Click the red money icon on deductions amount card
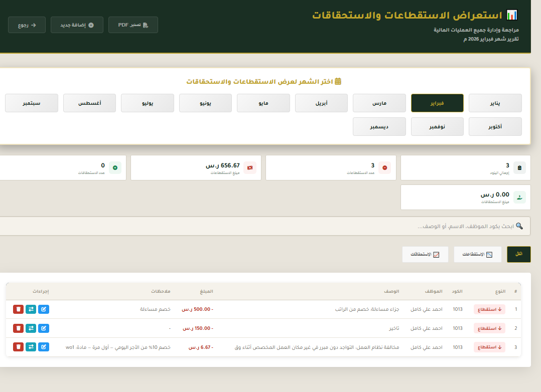The height and width of the screenshot is (392, 541). [250, 167]
